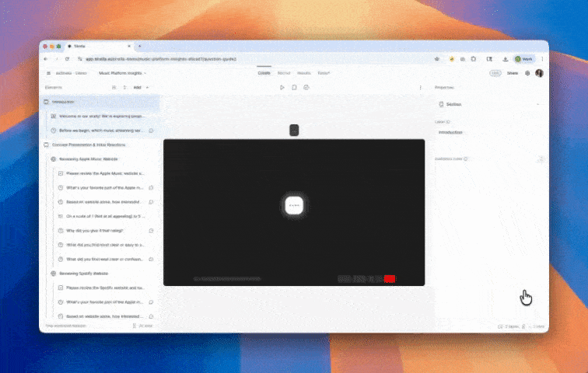The width and height of the screenshot is (588, 373).
Task: Click follow-up icon on Apple Music 'What's your favorite part' row
Action: (151, 187)
